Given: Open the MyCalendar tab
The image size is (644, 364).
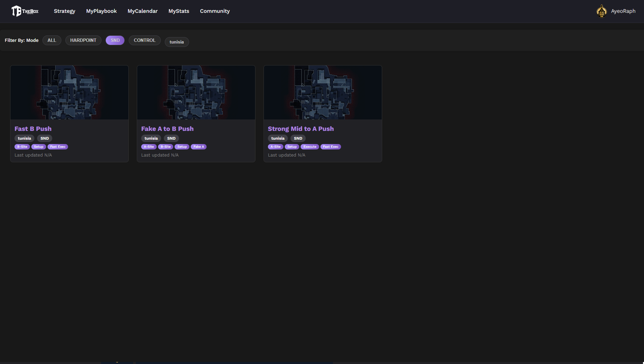Looking at the screenshot, I should pos(143,11).
